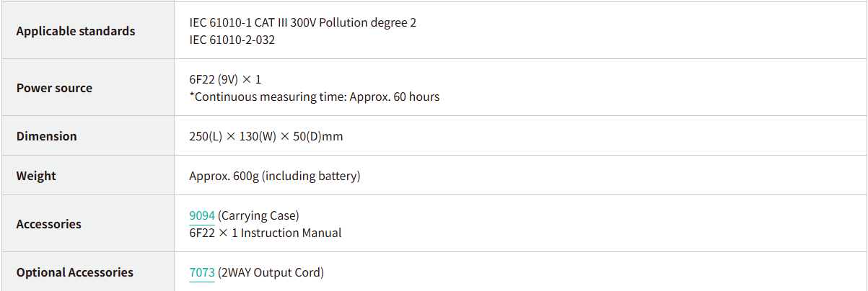The height and width of the screenshot is (291, 868).
Task: Click the "Applicable standards" row label
Action: tap(75, 31)
